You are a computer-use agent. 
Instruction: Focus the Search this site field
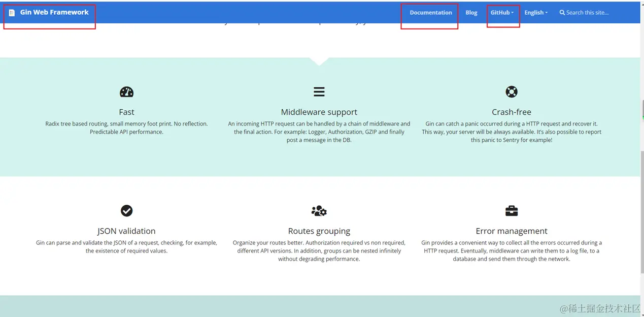pos(587,13)
